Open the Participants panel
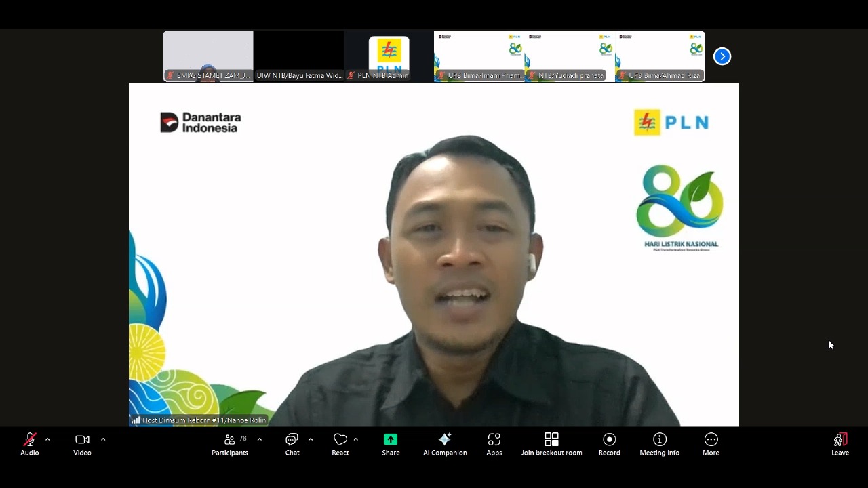The width and height of the screenshot is (868, 488). [x=230, y=445]
